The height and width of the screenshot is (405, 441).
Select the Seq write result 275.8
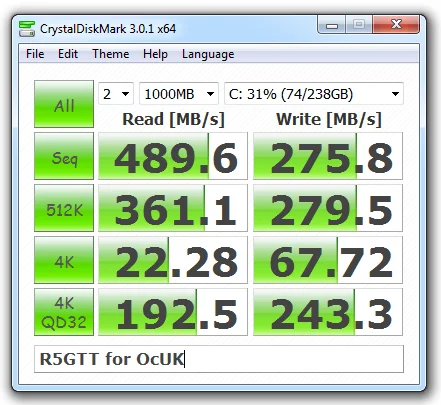pyautogui.click(x=328, y=156)
